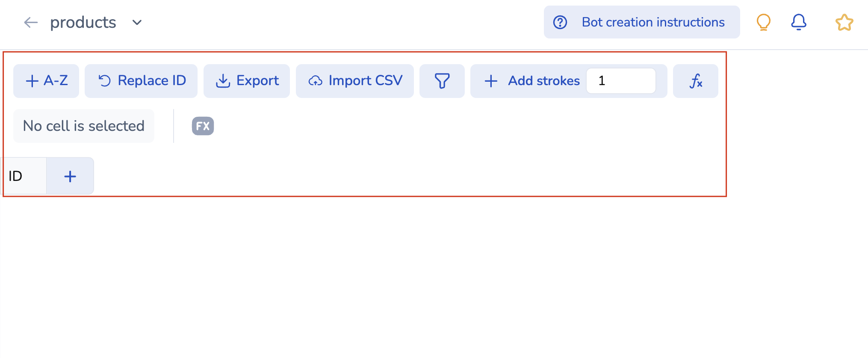Click the A-Z add column button
The height and width of the screenshot is (358, 868).
pyautogui.click(x=46, y=81)
